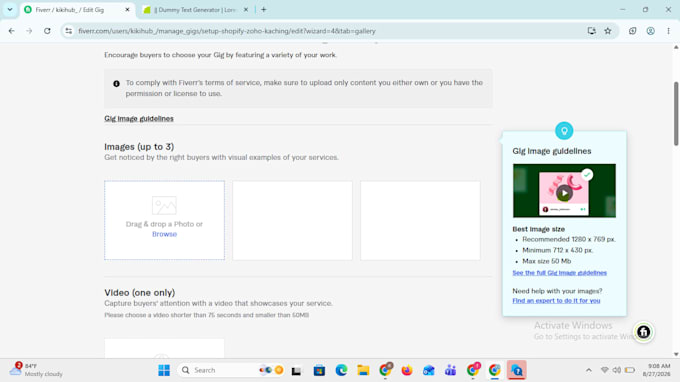Close the Fiverr Edit Gig tab

click(128, 10)
